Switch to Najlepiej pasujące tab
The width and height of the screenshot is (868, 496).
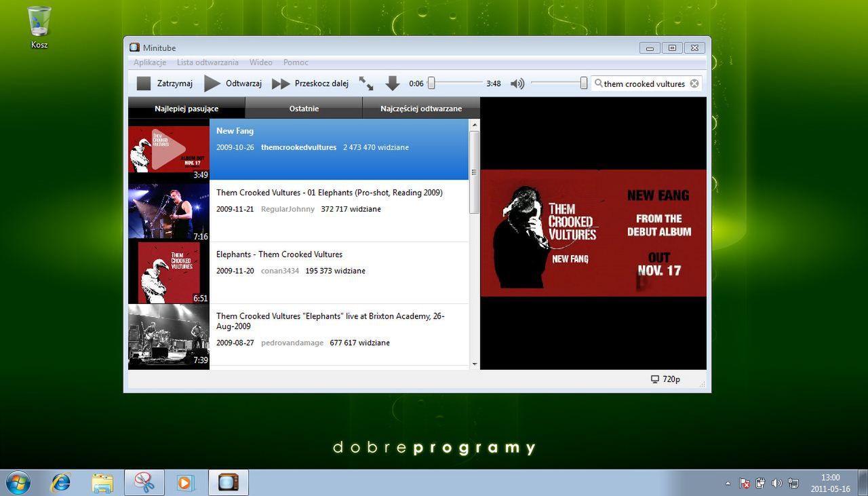[x=186, y=109]
